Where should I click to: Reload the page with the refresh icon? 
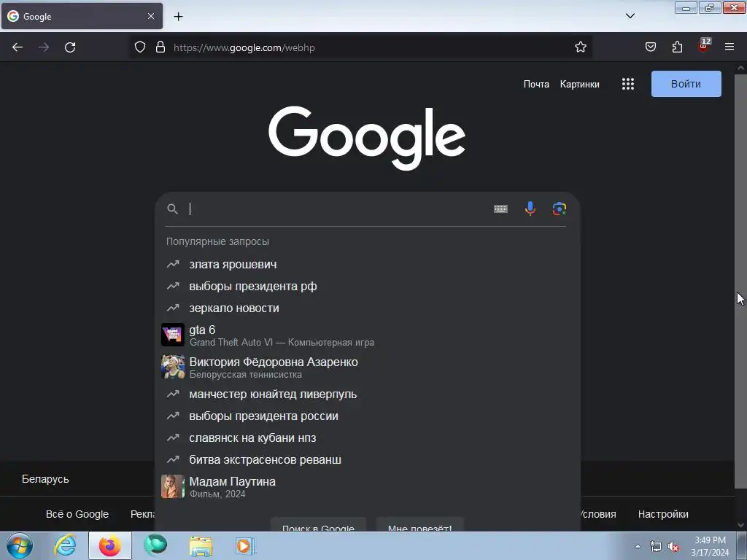point(70,47)
